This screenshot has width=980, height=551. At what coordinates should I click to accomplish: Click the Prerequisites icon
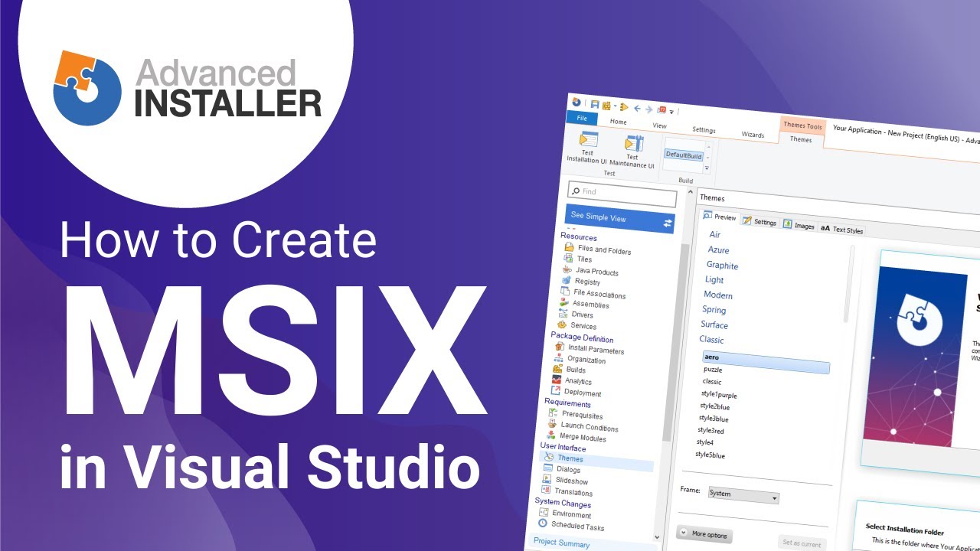554,413
